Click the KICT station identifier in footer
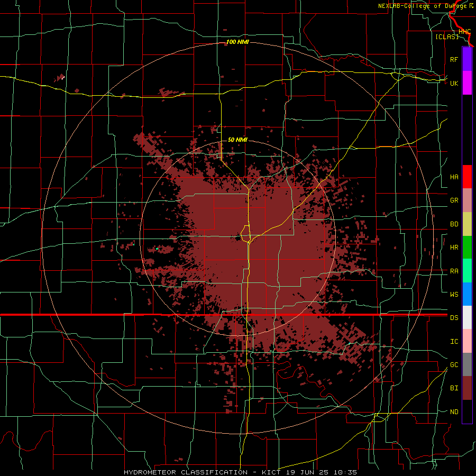This screenshot has height=476, width=476. pos(271,472)
